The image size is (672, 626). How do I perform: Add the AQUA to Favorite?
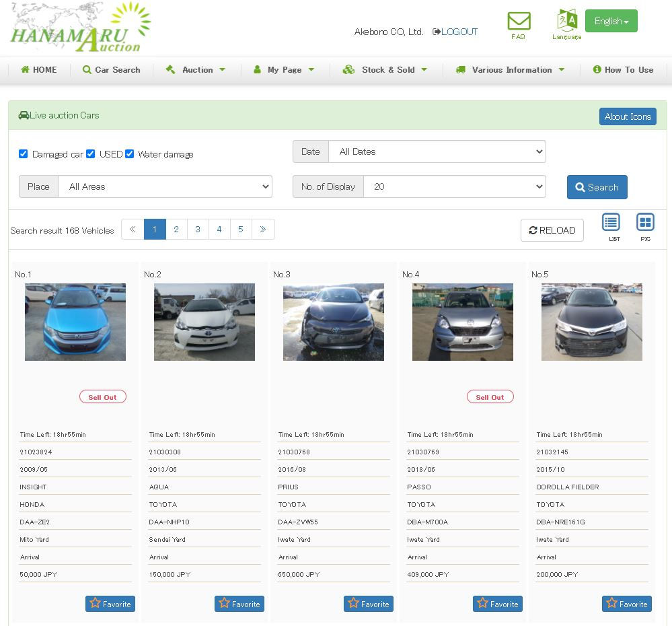pyautogui.click(x=239, y=604)
